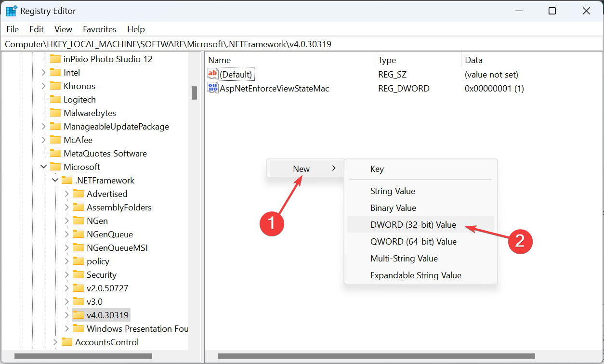Click the registry path address bar

pos(302,44)
